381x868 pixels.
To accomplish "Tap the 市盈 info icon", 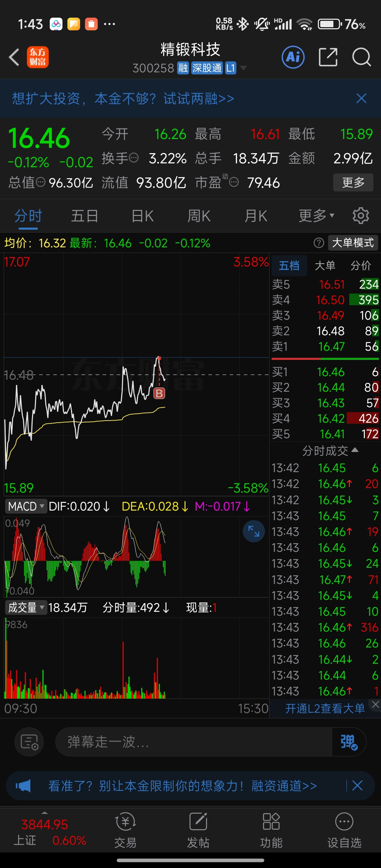I will click(234, 182).
